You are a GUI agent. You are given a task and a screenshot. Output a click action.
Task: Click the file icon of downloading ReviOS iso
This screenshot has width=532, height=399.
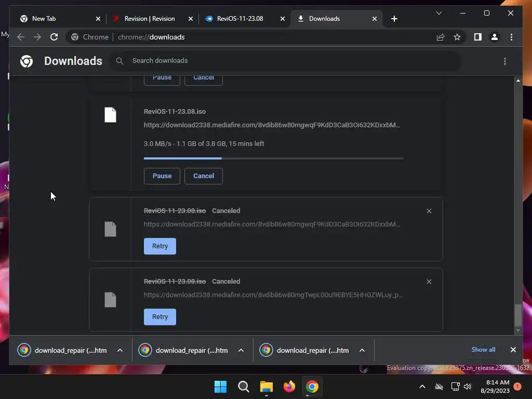coord(110,115)
